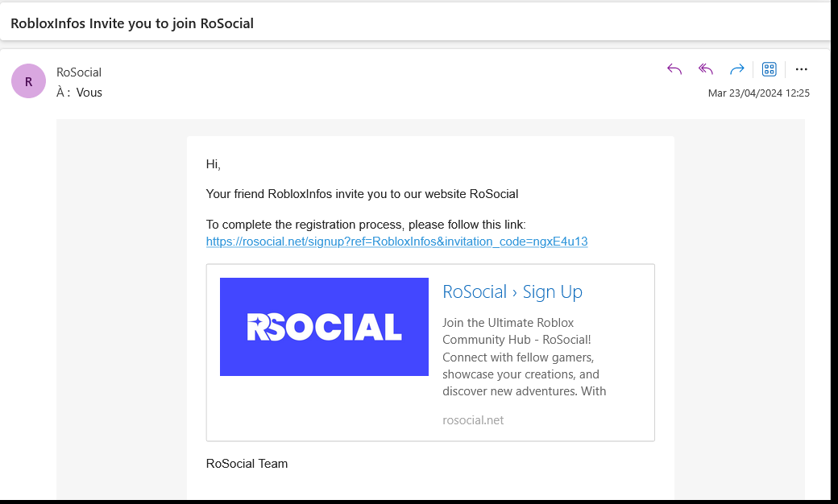Click the message date Mar 23/04/2024 12:25
This screenshot has height=504, width=838.
point(758,93)
